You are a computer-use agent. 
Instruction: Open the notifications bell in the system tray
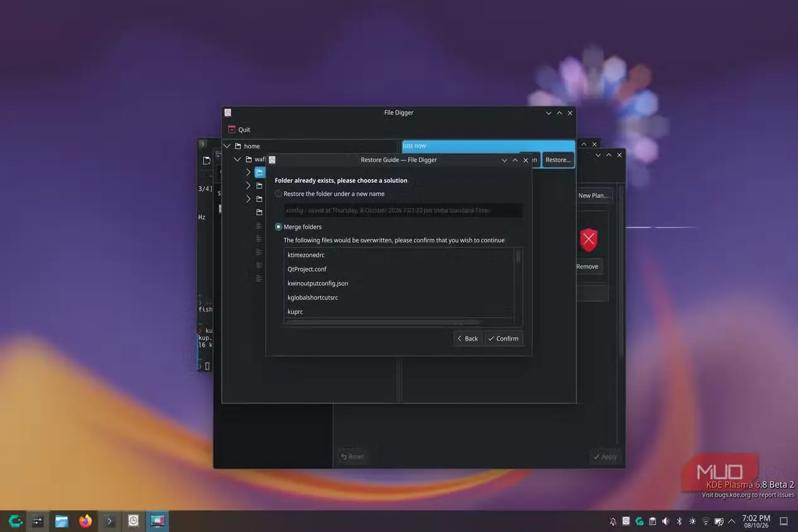coord(613,521)
